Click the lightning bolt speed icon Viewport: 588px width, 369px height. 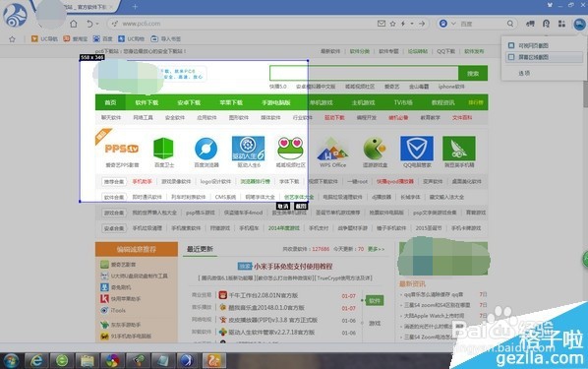coord(403,24)
